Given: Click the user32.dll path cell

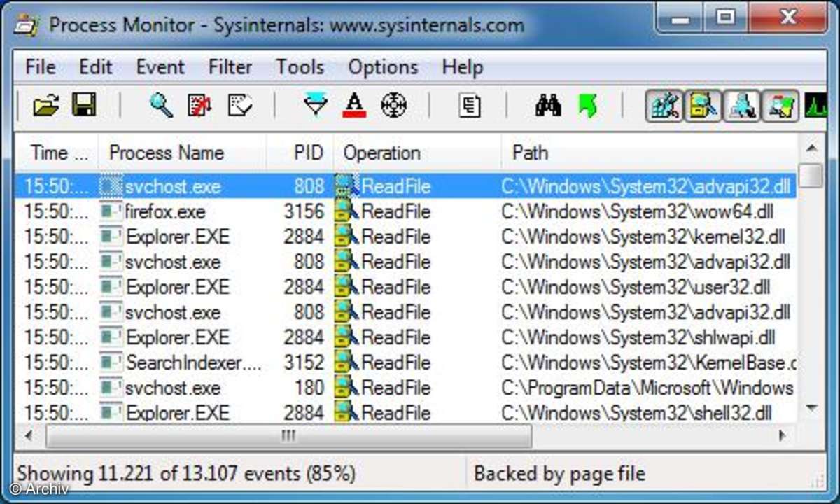Looking at the screenshot, I should point(636,287).
